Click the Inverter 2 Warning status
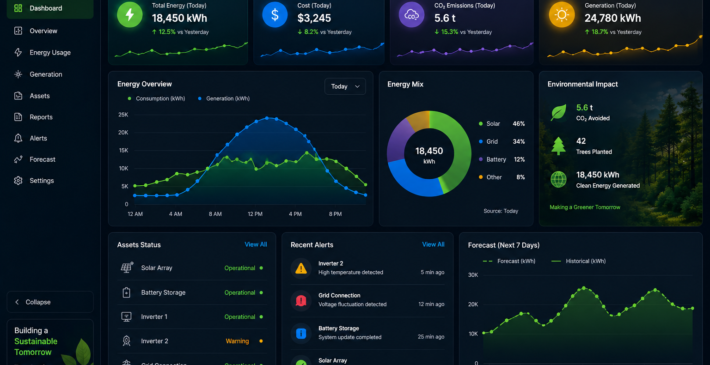 244,341
